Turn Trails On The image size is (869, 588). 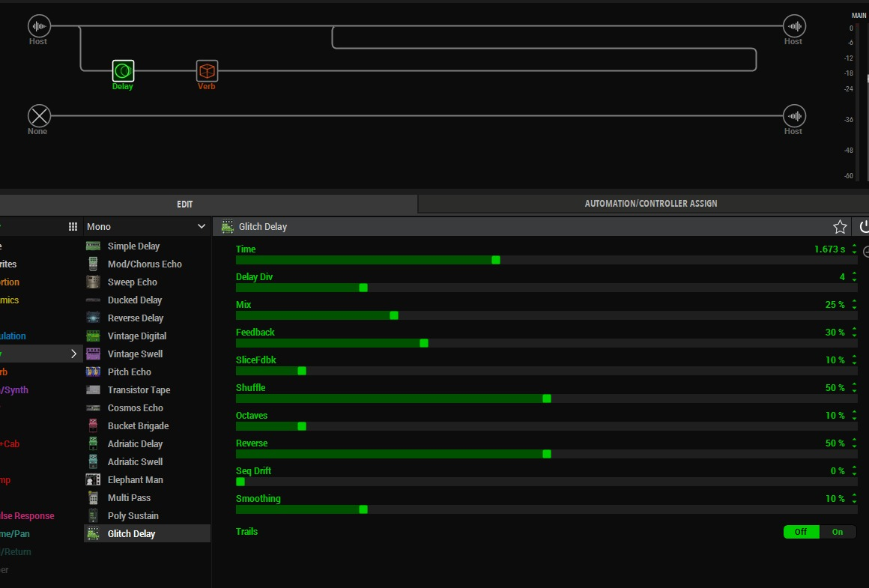point(838,532)
